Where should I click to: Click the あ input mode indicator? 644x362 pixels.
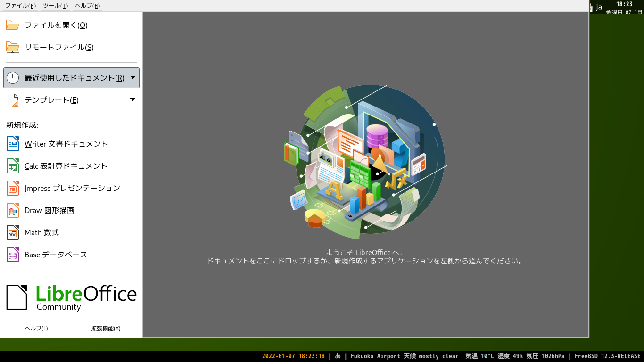point(338,356)
